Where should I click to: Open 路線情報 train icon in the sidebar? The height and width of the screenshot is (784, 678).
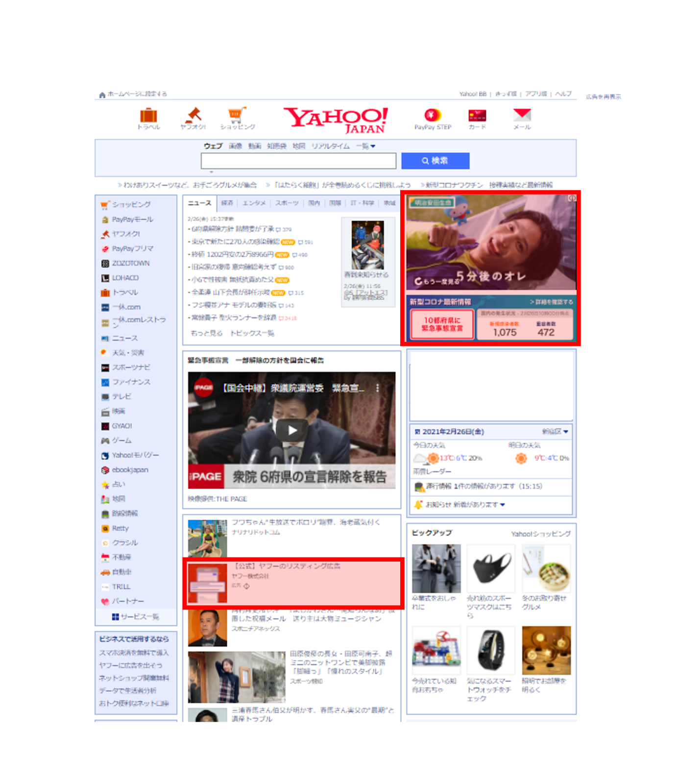(105, 514)
